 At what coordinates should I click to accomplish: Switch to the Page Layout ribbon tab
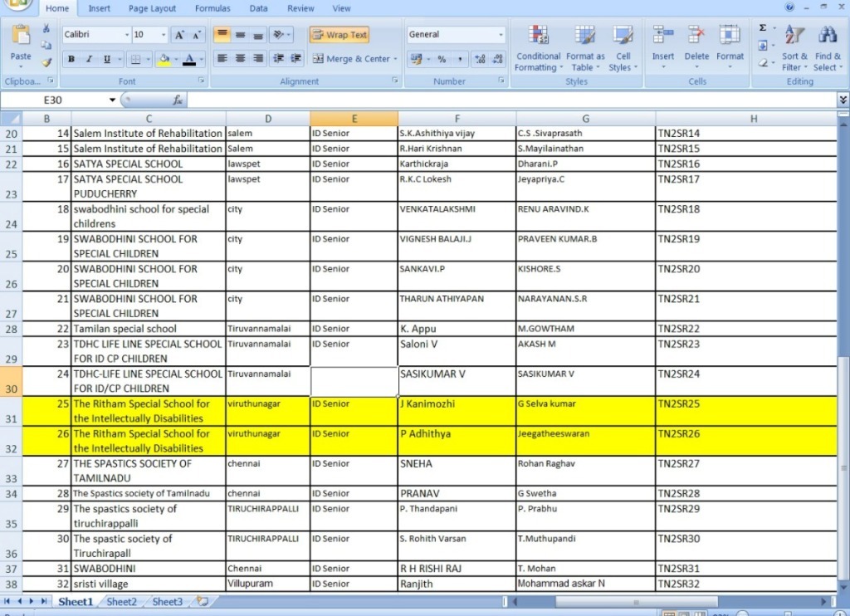(x=153, y=8)
